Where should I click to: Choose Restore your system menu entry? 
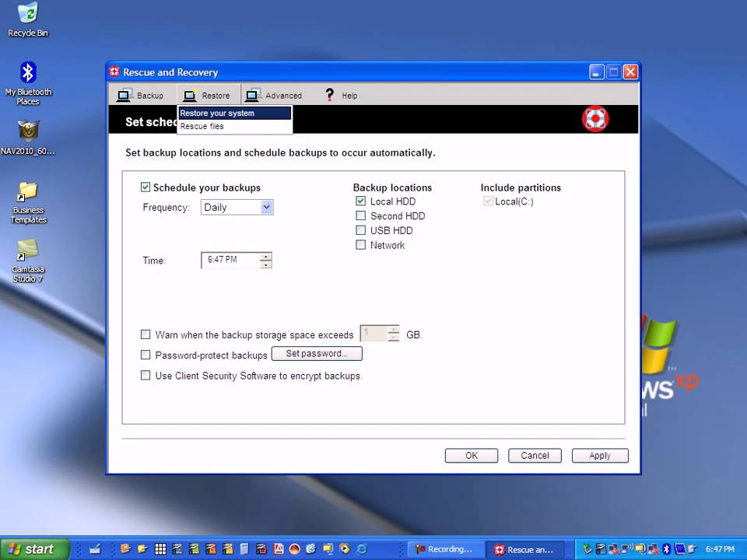coord(234,114)
